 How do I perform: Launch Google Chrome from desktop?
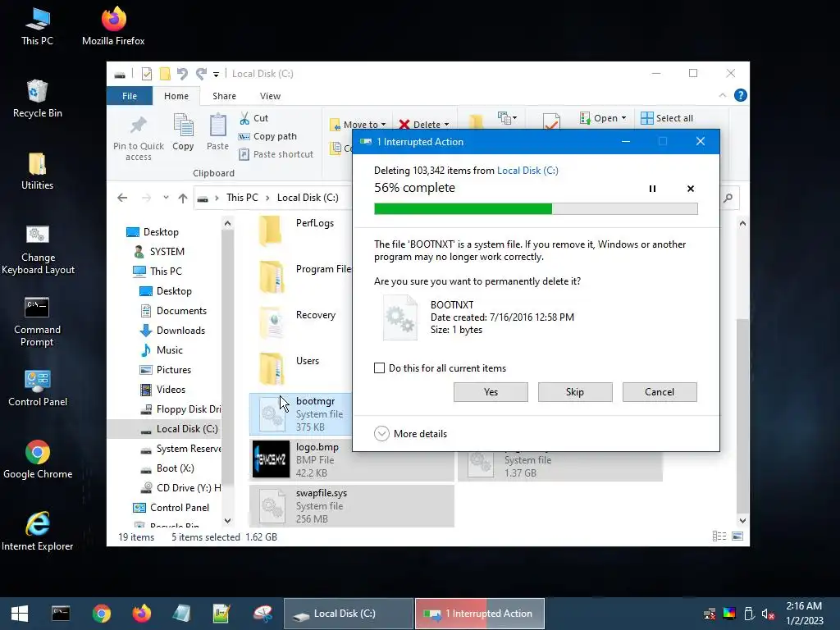pos(38,459)
